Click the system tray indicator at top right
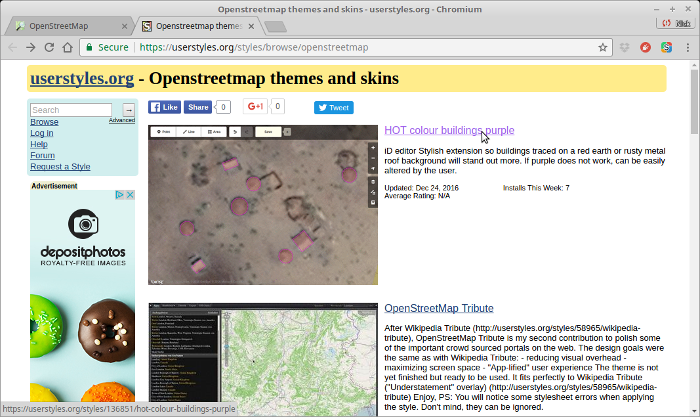This screenshot has width=700, height=417. pos(678,23)
